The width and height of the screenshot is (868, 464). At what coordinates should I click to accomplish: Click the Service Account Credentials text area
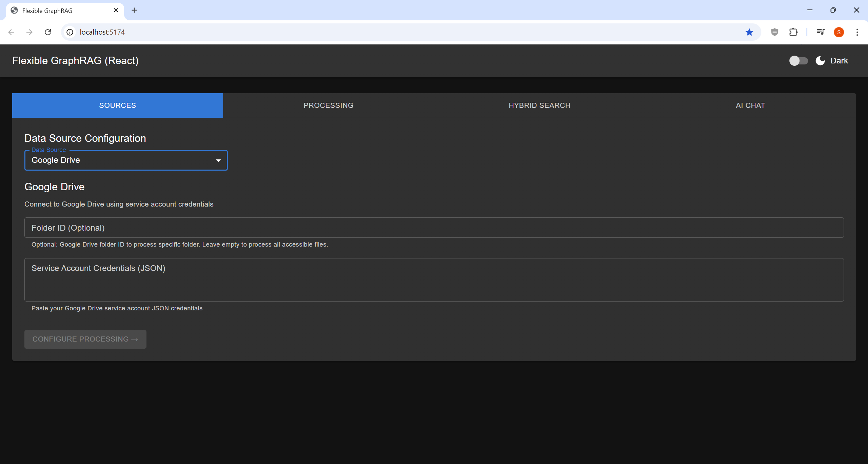tap(434, 280)
